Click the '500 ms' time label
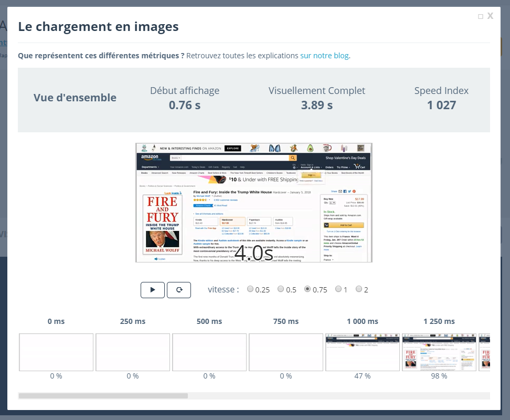Screen dimensions: 510x420 tap(209, 321)
